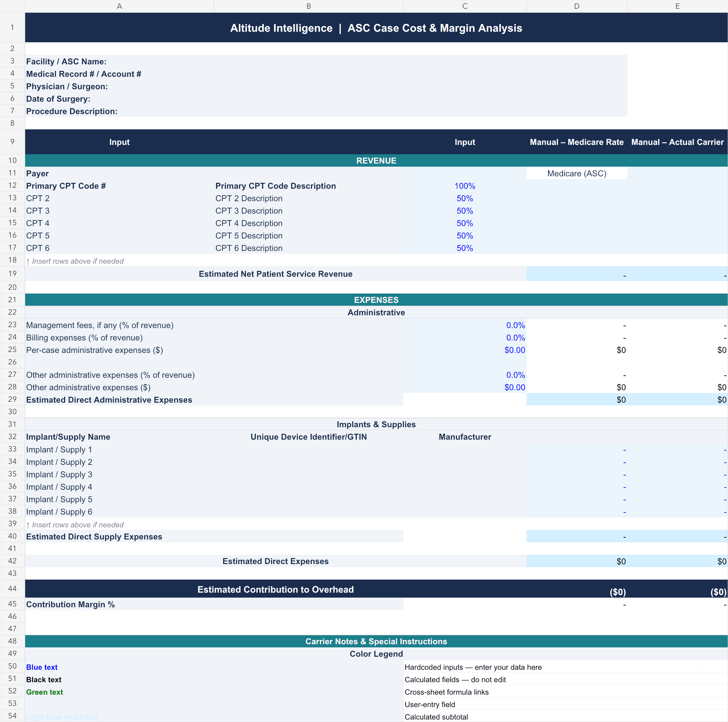Click Hardcoded inputs legend description
The image size is (728, 722).
point(473,667)
